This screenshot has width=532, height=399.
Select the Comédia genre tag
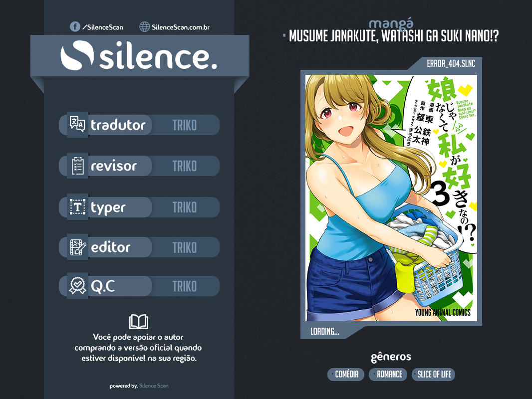coord(346,374)
